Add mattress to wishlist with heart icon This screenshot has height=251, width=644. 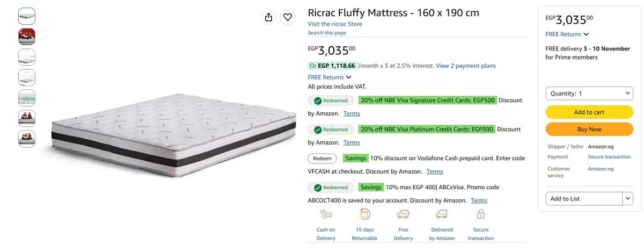pos(288,17)
